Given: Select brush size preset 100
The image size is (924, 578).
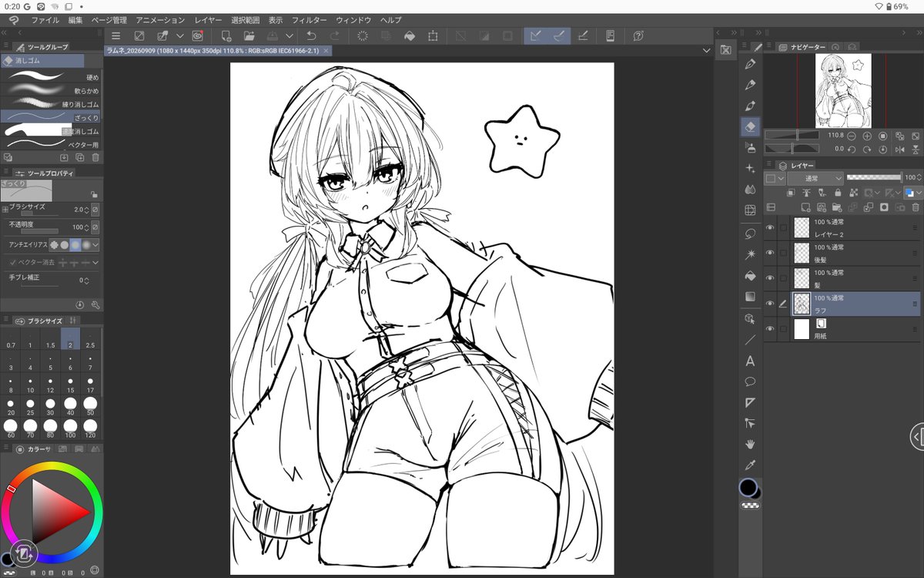Looking at the screenshot, I should pos(71,428).
